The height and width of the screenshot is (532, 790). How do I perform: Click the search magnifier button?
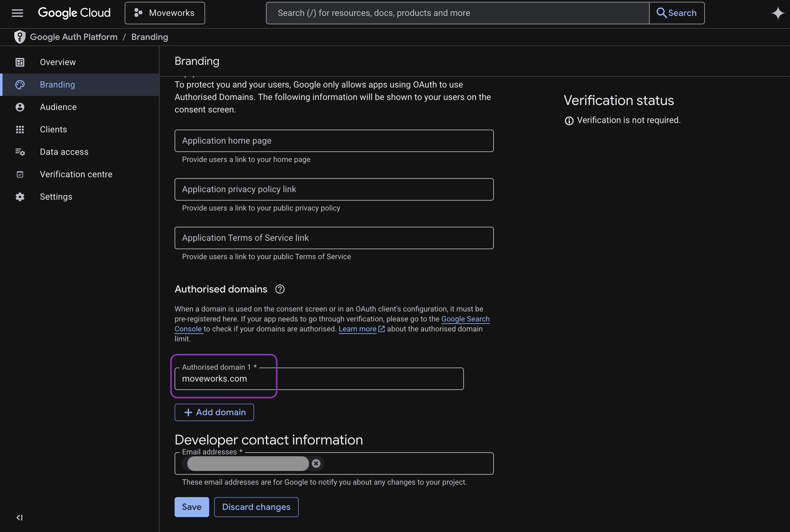point(676,13)
